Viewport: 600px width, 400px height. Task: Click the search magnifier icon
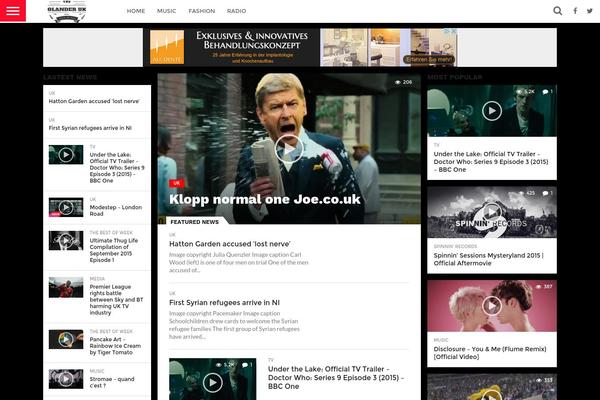pos(558,11)
